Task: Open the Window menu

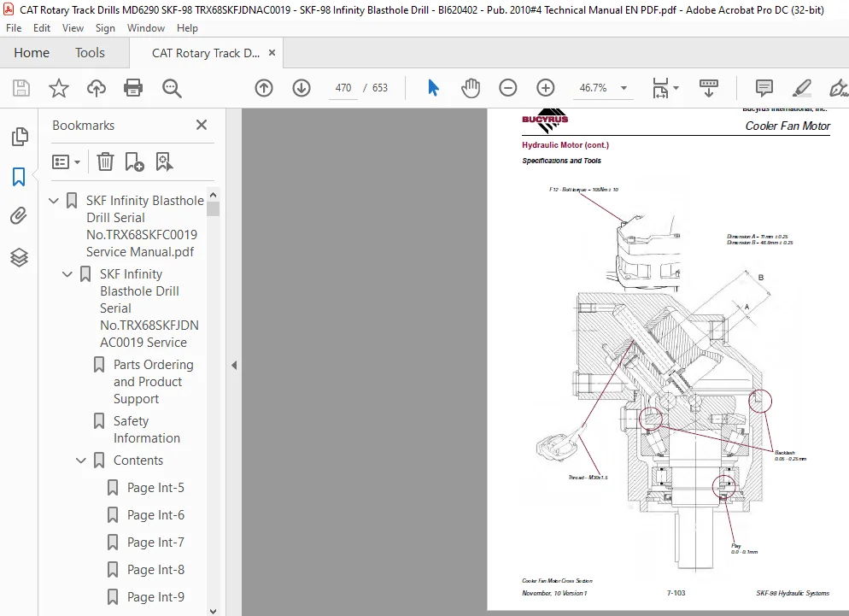Action: pos(146,27)
